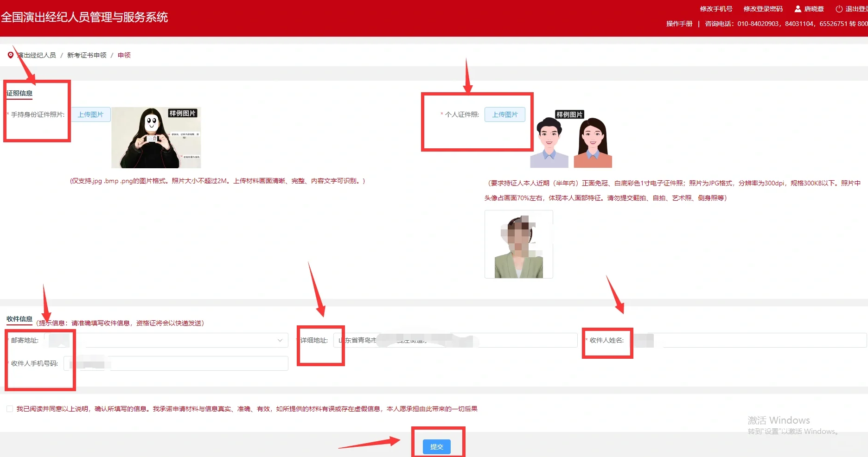Click the power icon beside 退出登录
The image size is (868, 457).
click(x=839, y=9)
